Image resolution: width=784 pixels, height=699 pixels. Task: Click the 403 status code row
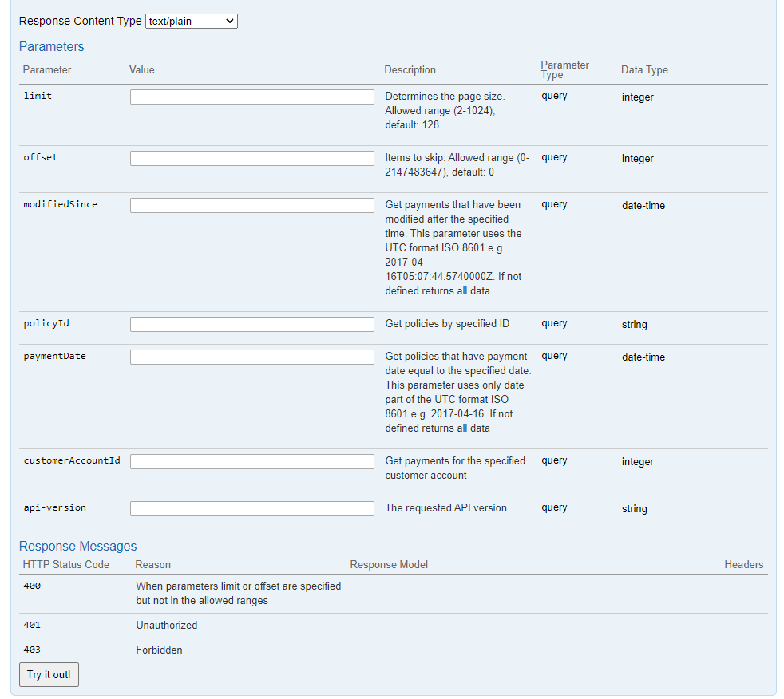(32, 650)
